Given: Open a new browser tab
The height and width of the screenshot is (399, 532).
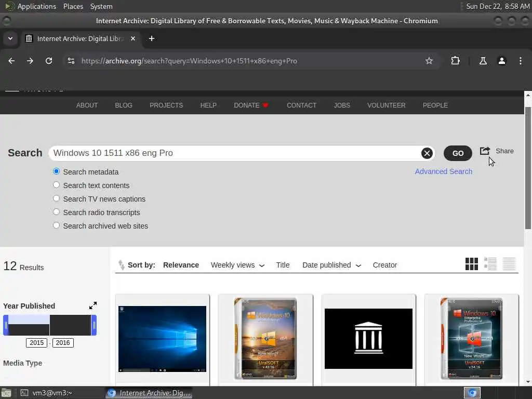Looking at the screenshot, I should point(152,38).
